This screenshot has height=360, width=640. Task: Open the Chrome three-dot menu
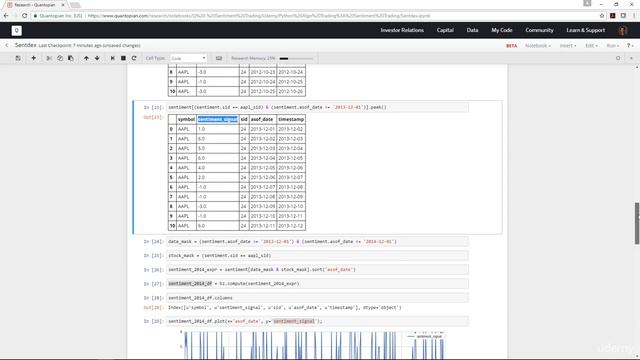click(634, 16)
